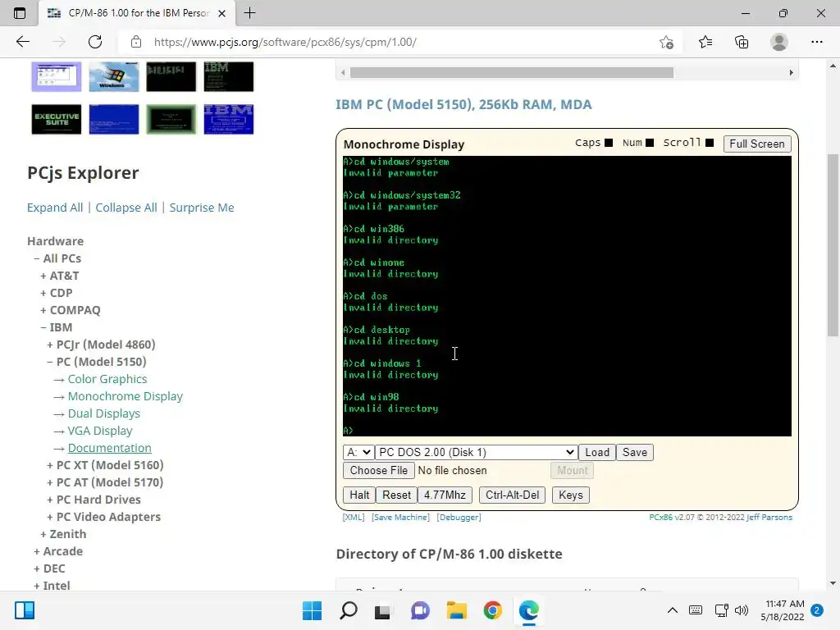Screen dimensions: 840x630
Task: Halt the emulated machine
Action: (x=359, y=495)
